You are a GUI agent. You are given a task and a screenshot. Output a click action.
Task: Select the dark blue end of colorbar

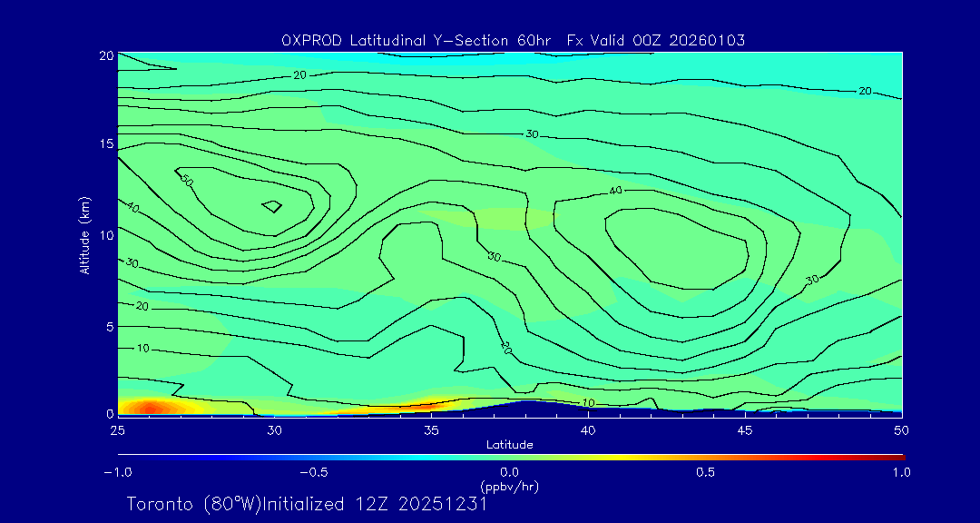coord(123,457)
